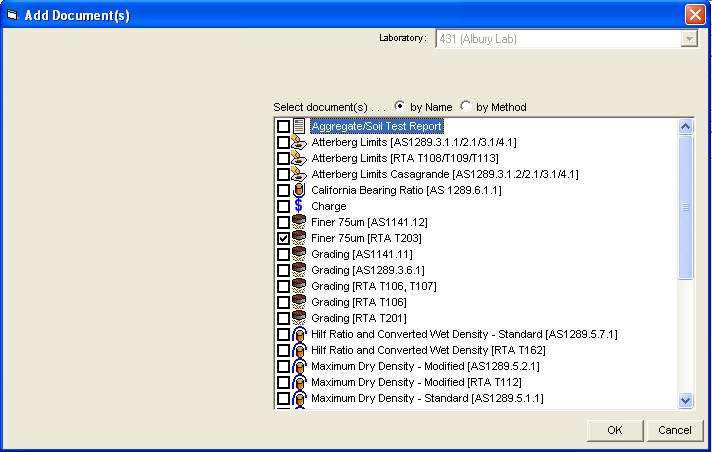Click the Grading [AS1141.11] sieve icon
Image resolution: width=712 pixels, height=452 pixels.
[x=299, y=255]
